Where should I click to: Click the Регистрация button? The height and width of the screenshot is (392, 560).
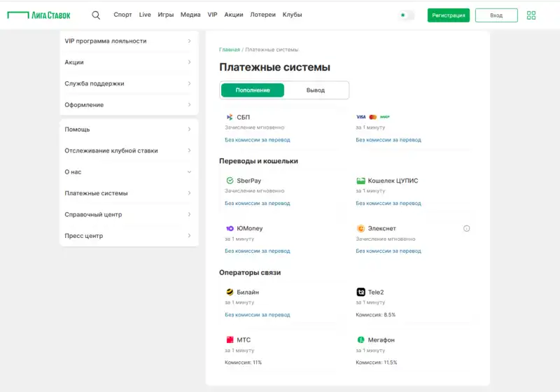pyautogui.click(x=449, y=15)
